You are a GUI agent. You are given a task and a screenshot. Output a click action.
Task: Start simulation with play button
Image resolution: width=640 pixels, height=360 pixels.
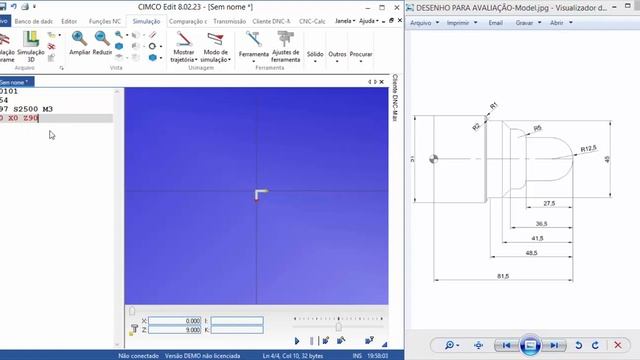pos(297,341)
